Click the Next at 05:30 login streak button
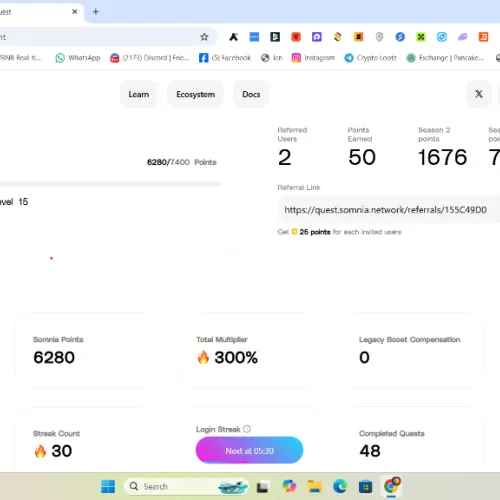The height and width of the screenshot is (500, 500). click(249, 450)
